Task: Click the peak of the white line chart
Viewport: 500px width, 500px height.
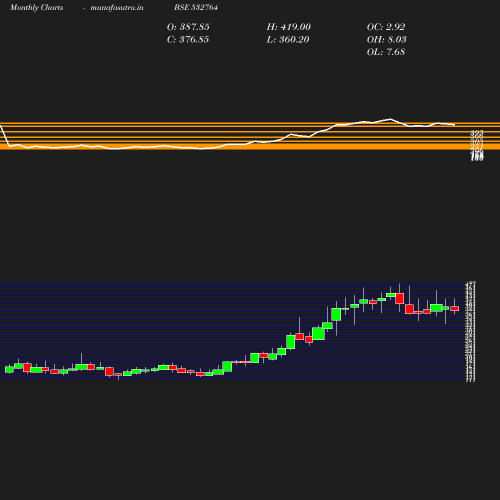Action: click(x=390, y=119)
